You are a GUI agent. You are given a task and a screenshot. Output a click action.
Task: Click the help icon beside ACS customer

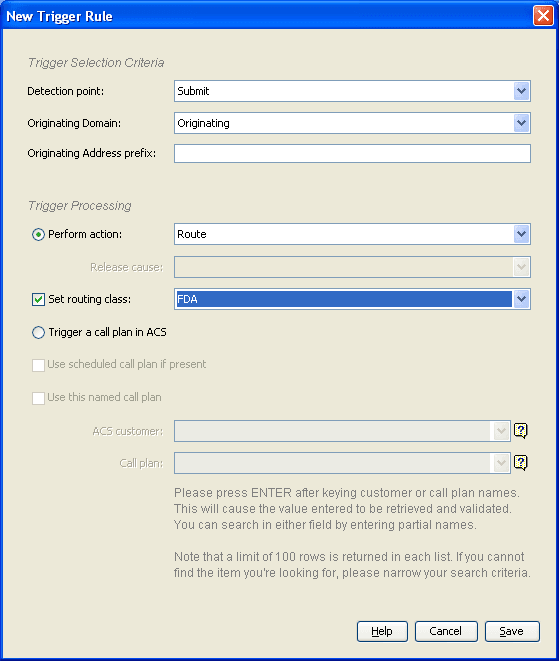point(521,430)
